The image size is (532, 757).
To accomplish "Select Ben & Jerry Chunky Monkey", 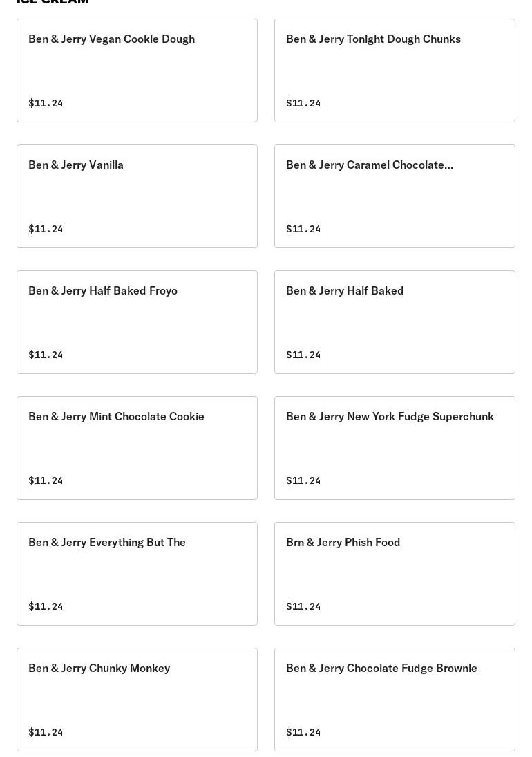I will [137, 700].
